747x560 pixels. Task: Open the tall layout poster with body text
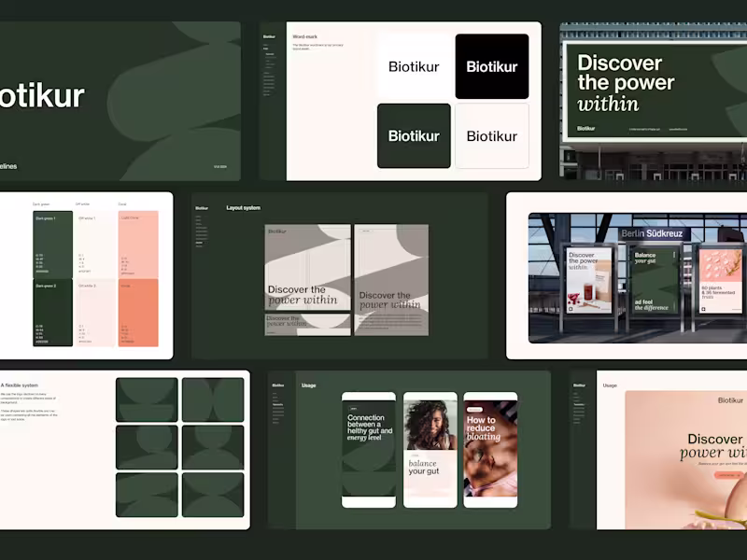(391, 280)
